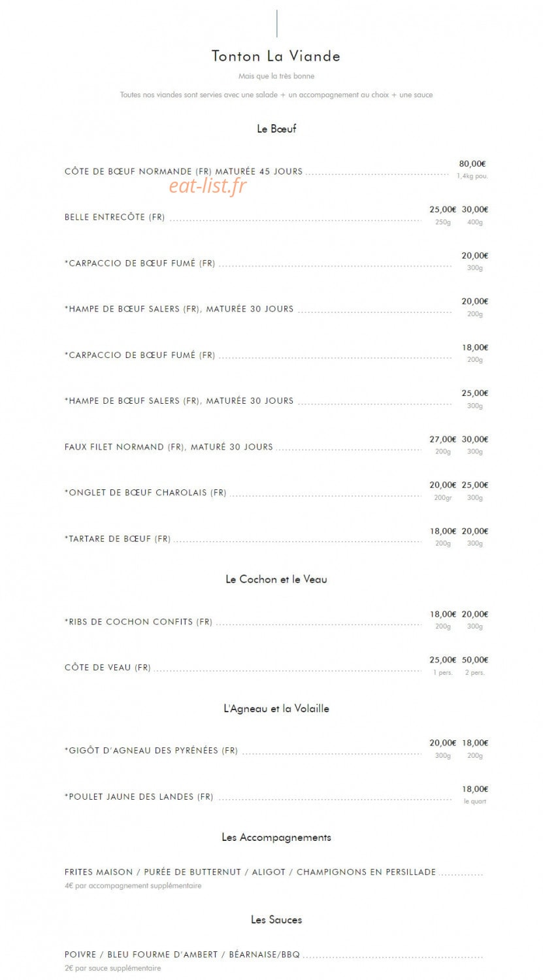Click L'Agneau et la Volaille heading
The height and width of the screenshot is (980, 543).
point(276,709)
